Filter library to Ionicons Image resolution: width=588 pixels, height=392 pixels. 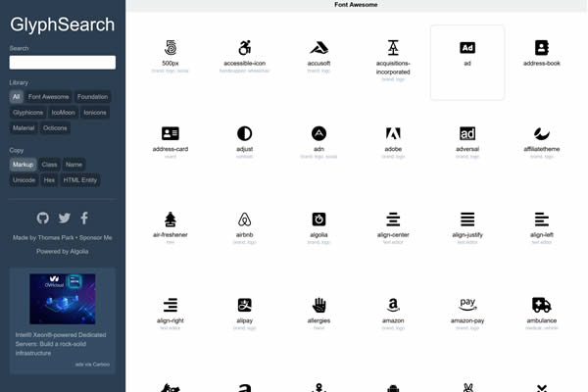click(95, 113)
